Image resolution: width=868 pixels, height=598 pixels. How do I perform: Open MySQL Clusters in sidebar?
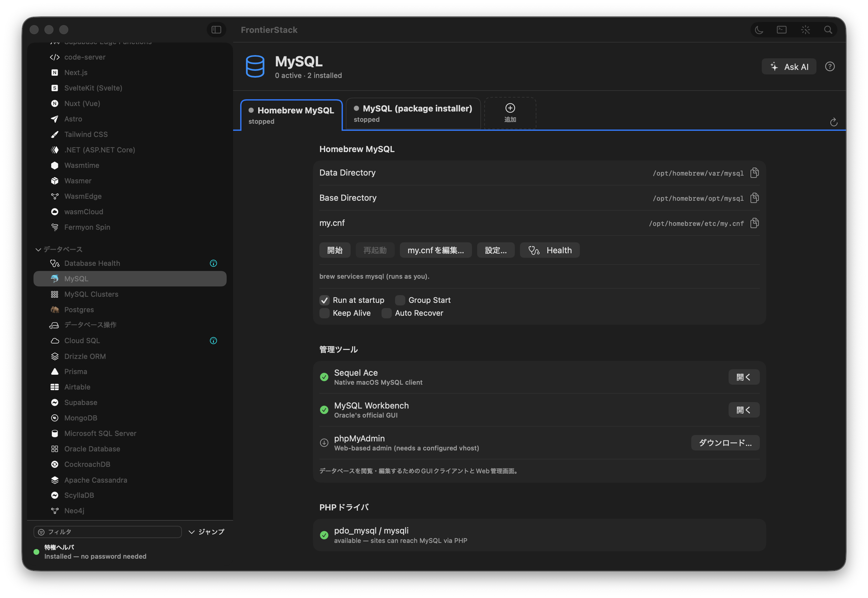130,294
